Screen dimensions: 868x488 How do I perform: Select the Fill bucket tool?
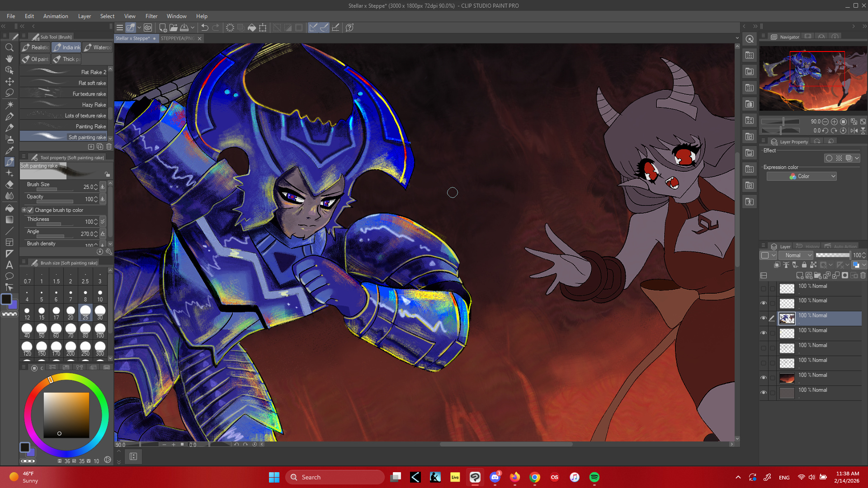coord(9,208)
